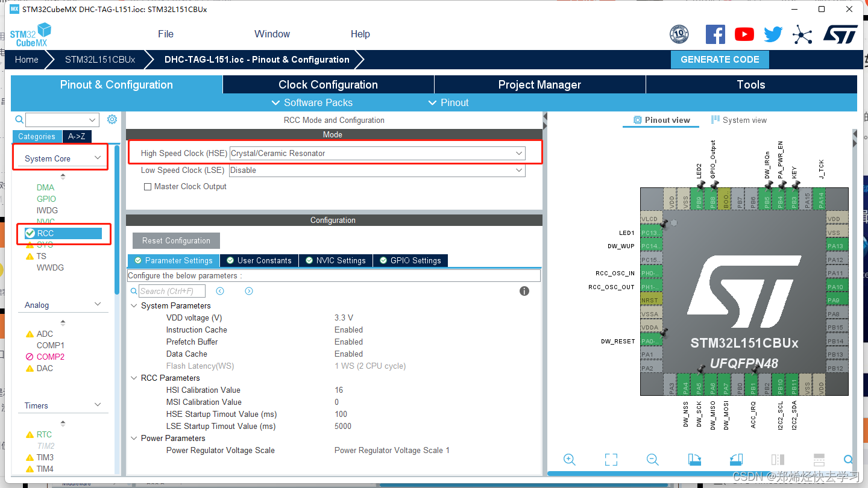Expand the Pinout menu
The image size is (868, 488).
coord(448,103)
